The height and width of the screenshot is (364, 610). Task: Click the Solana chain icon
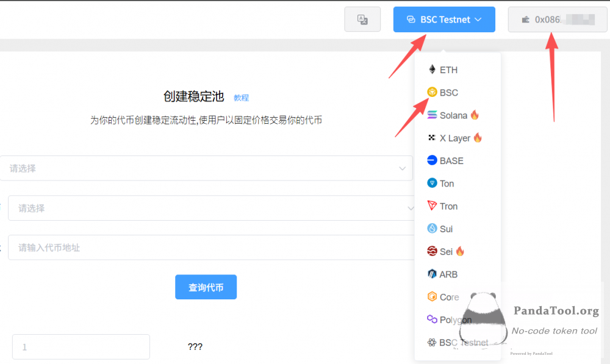pyautogui.click(x=432, y=115)
